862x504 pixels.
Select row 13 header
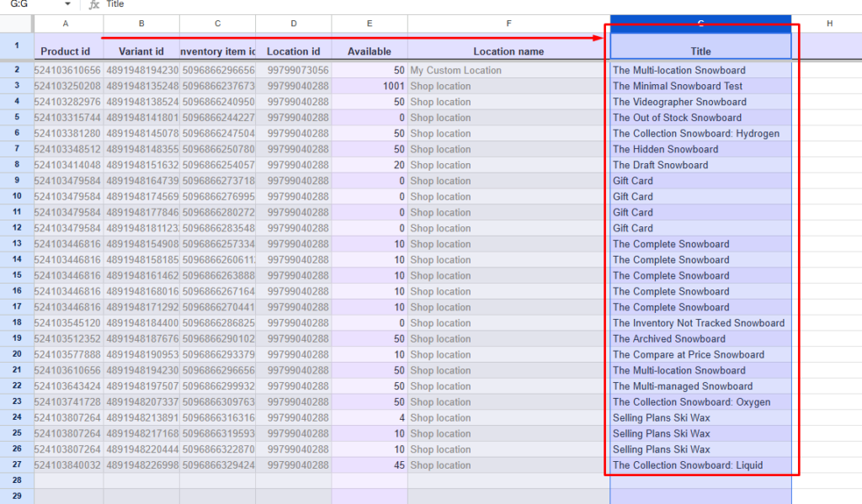click(17, 243)
